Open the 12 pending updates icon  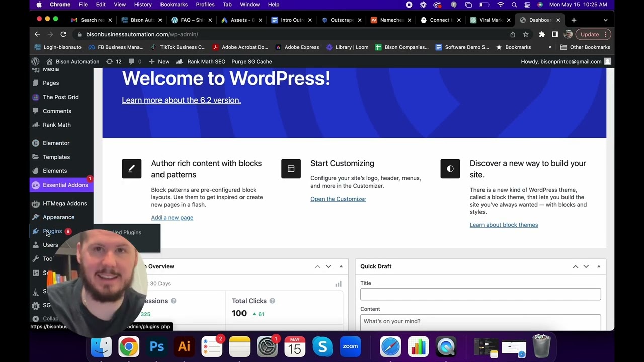pos(114,61)
